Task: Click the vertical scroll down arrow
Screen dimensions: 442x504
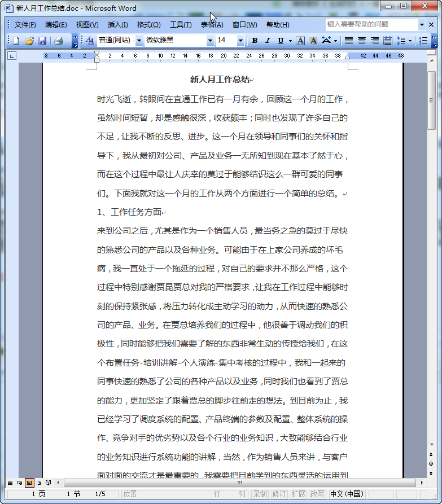Action: click(x=432, y=445)
